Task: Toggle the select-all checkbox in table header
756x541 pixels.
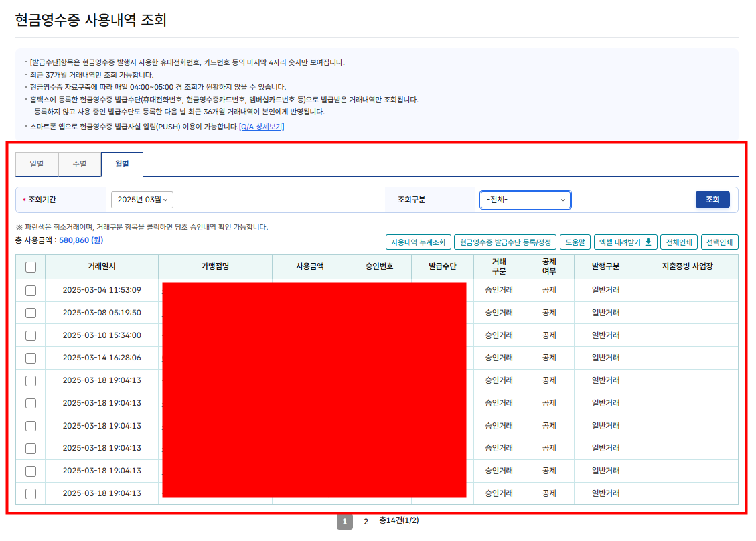Action: (31, 267)
